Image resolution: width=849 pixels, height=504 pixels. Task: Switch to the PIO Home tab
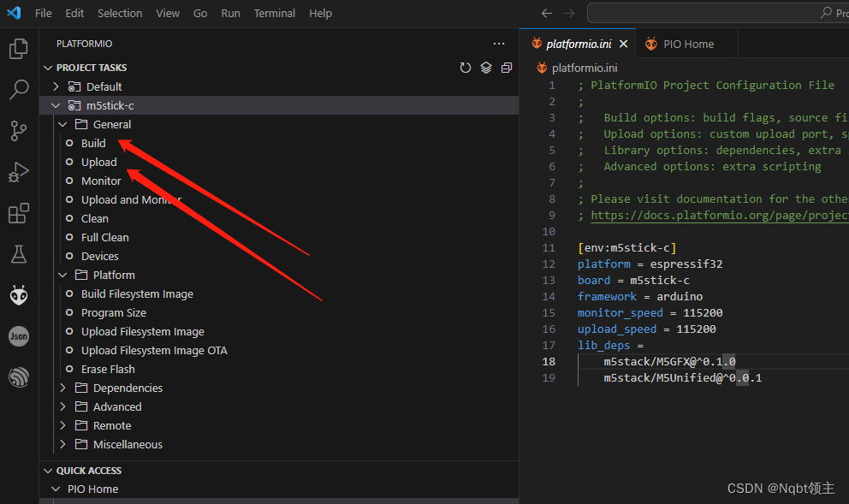[687, 44]
